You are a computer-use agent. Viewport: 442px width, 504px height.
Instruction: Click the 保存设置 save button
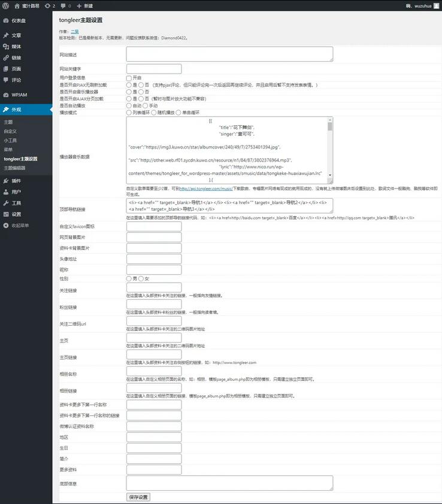tap(138, 497)
